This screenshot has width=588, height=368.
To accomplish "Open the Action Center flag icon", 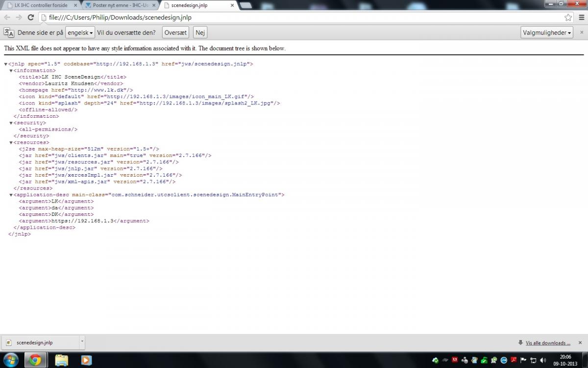I will click(523, 360).
